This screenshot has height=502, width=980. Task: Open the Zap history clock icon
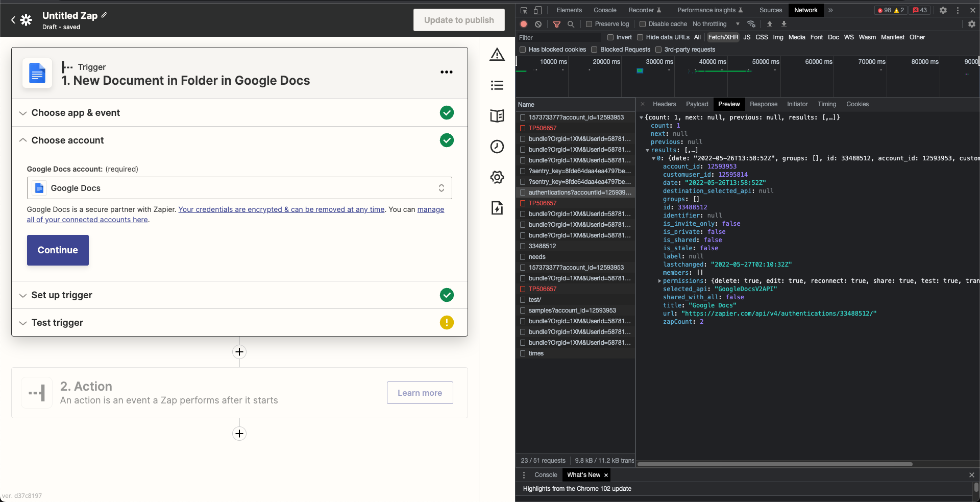(x=497, y=147)
